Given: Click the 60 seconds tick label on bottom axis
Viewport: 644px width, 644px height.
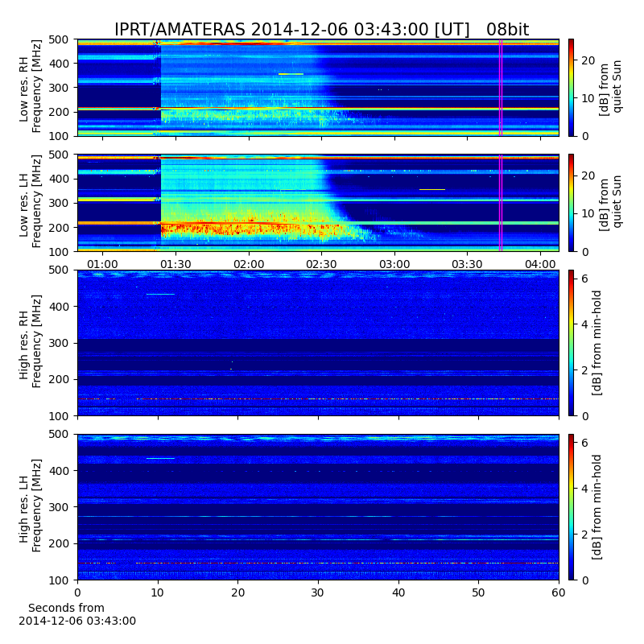Looking at the screenshot, I should (559, 592).
